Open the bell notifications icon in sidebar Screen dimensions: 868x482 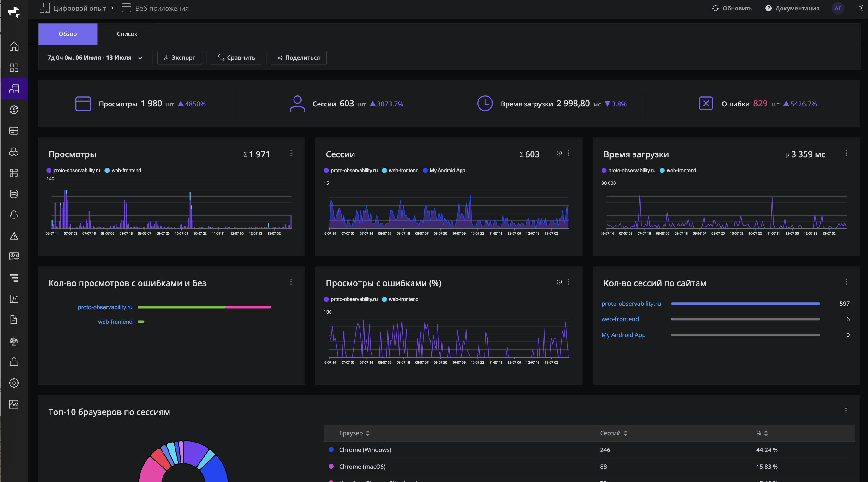coord(14,214)
